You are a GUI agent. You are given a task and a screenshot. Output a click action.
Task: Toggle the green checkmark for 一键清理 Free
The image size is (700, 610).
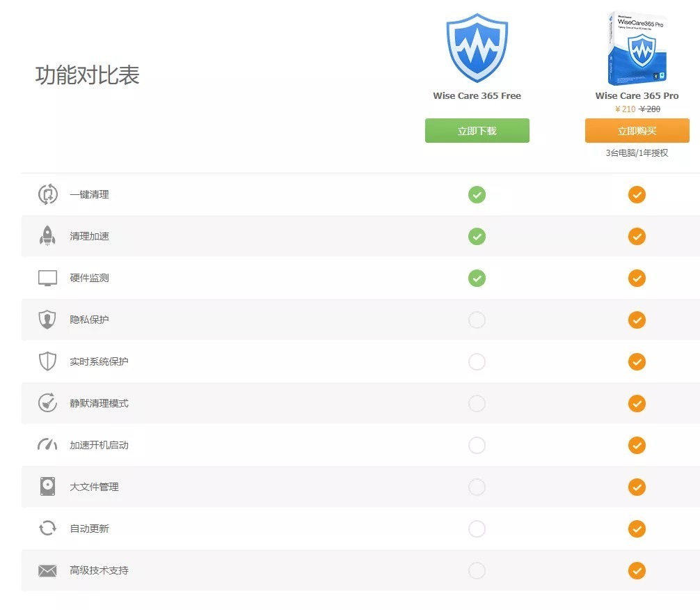[477, 194]
